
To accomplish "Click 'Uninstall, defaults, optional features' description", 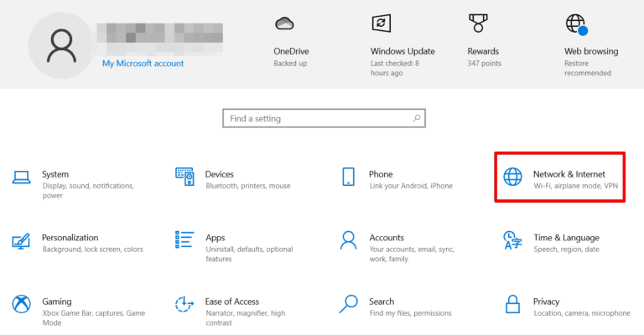I will [249, 255].
